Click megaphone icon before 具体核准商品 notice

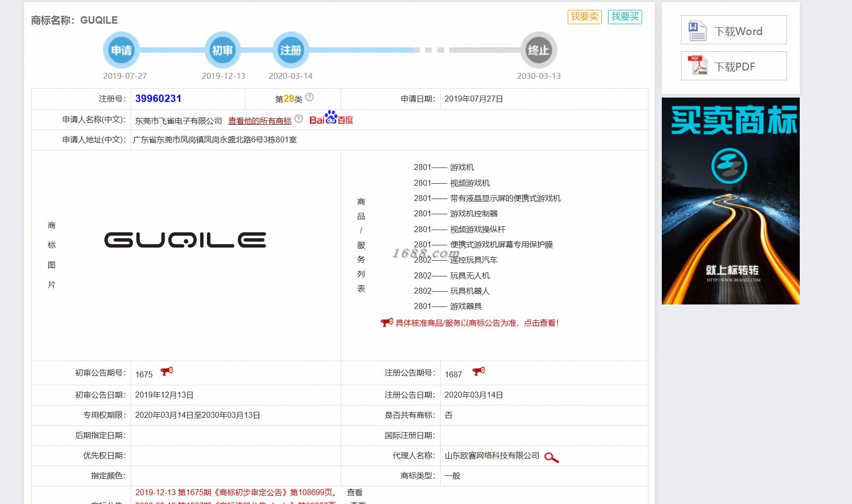point(387,323)
